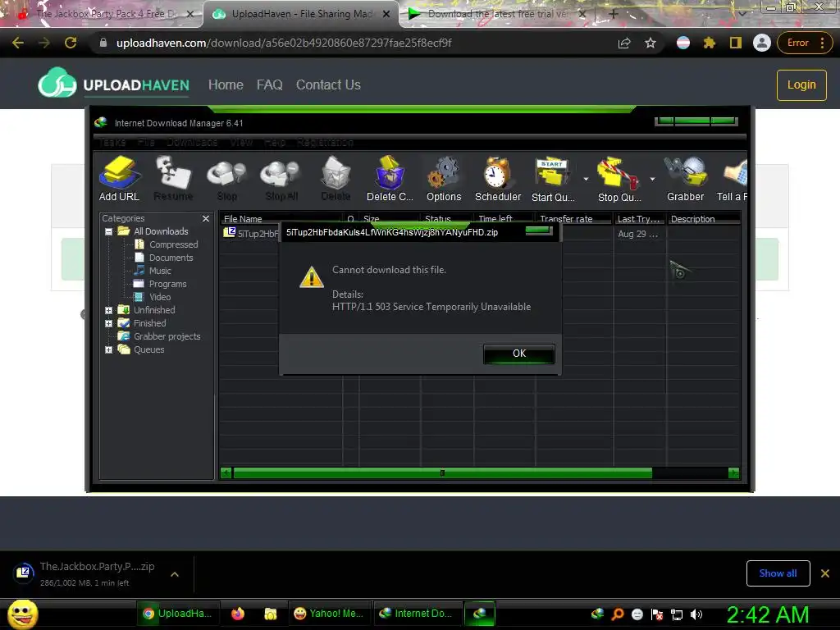Open a new browser tab

(614, 14)
